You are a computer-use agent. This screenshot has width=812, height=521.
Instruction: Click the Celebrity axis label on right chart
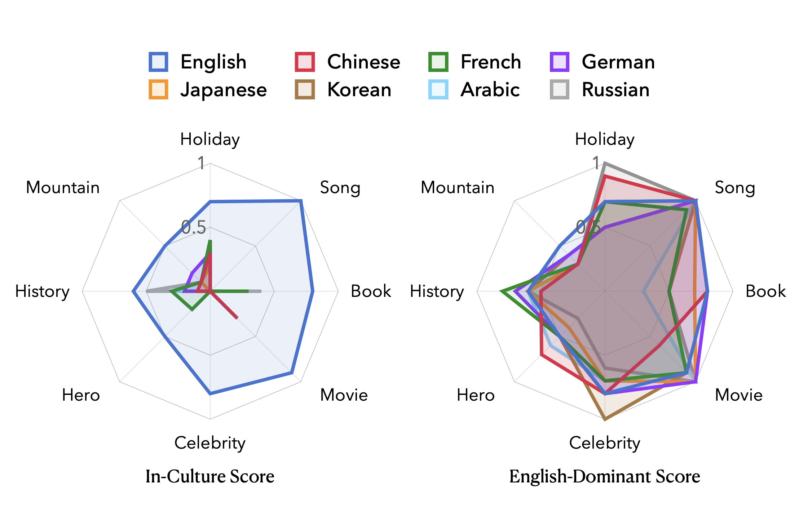tap(605, 443)
